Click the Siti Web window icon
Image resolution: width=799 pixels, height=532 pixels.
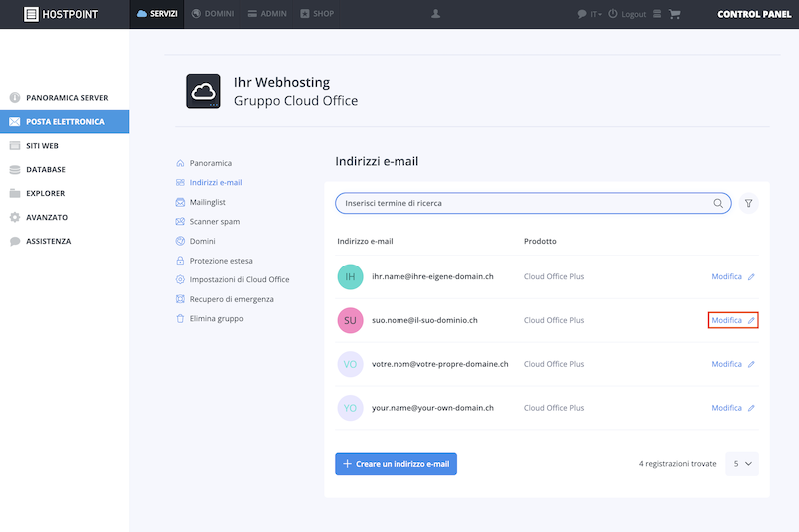point(15,145)
